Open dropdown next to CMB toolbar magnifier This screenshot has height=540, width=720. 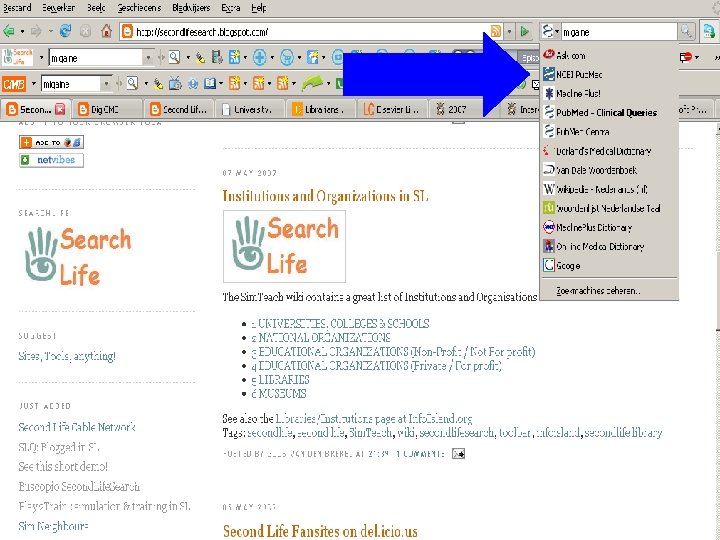(146, 84)
